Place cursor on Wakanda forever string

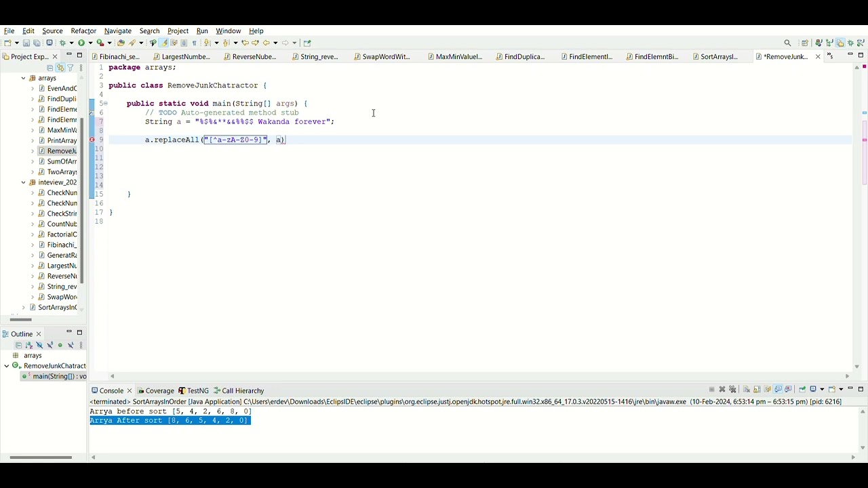coord(292,121)
